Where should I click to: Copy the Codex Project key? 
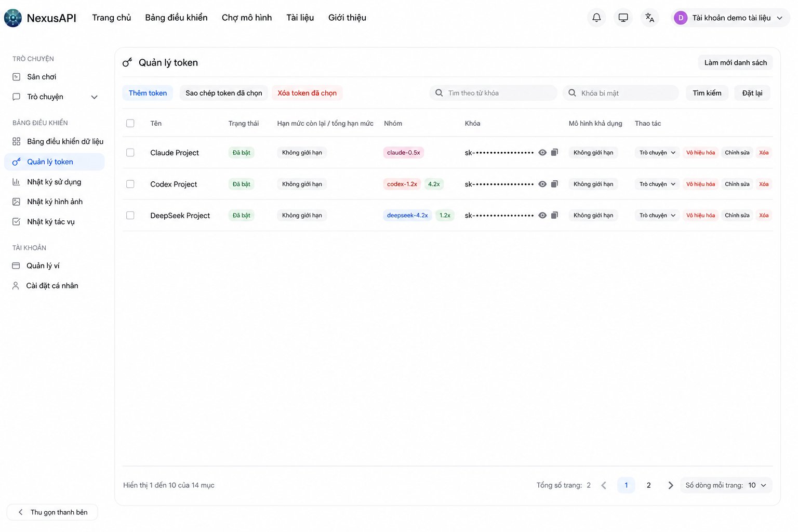[554, 184]
